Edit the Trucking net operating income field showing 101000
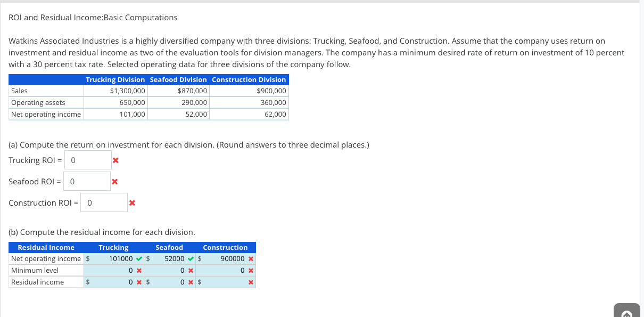Screen dimensions: 644x317 [113, 259]
